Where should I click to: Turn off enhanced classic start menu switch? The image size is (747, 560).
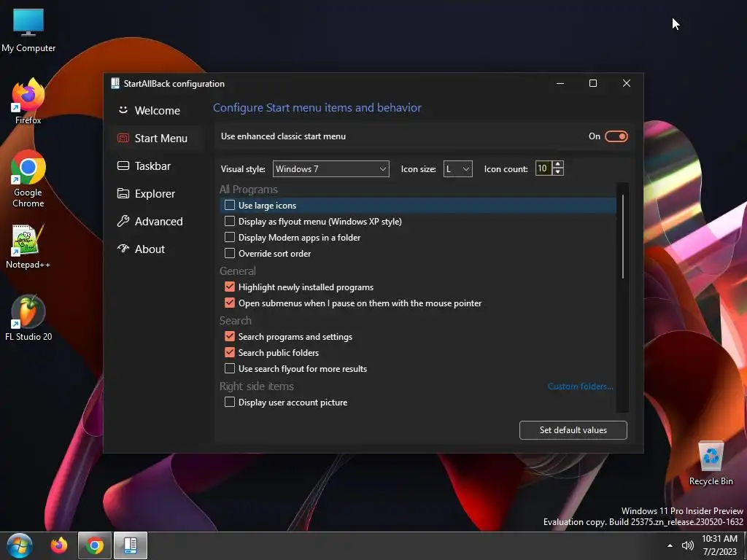pos(616,136)
